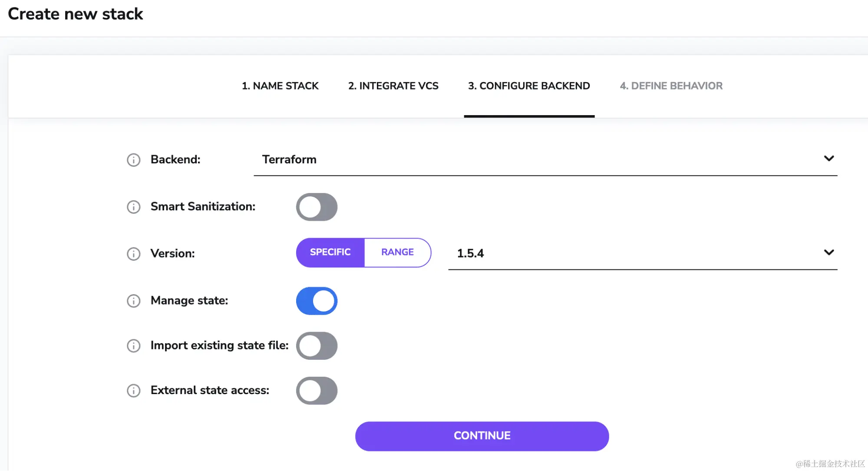This screenshot has width=868, height=471.
Task: Select the Specific version option
Action: pyautogui.click(x=330, y=252)
